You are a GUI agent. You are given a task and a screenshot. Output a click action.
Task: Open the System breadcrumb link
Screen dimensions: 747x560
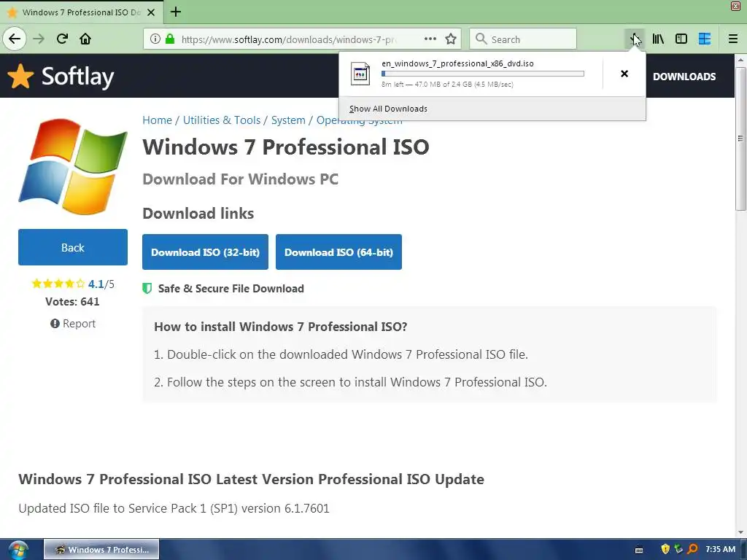[288, 120]
